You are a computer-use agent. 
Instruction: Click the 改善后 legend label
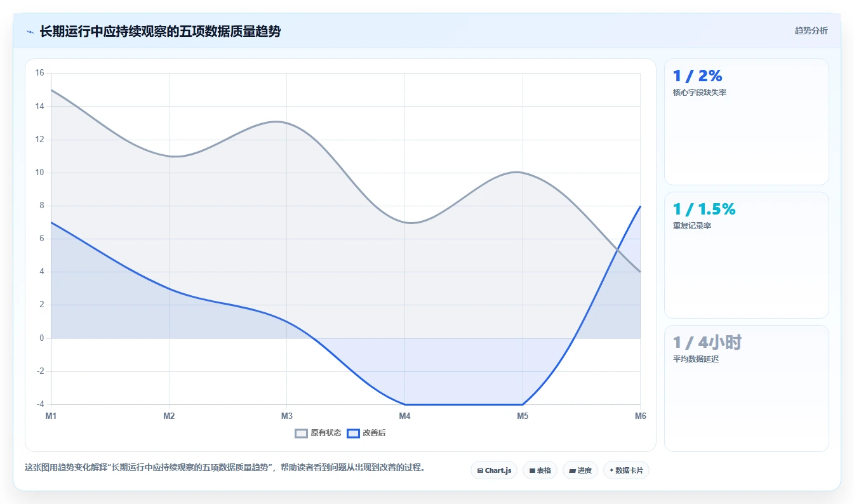click(374, 433)
